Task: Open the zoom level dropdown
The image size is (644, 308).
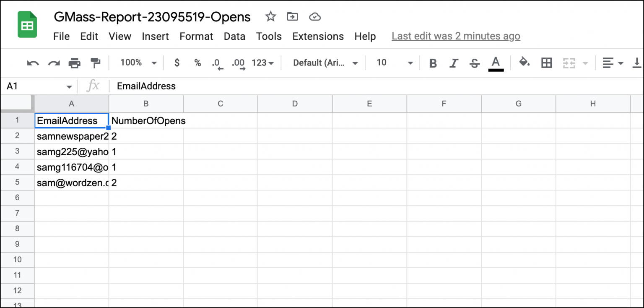Action: pyautogui.click(x=137, y=63)
